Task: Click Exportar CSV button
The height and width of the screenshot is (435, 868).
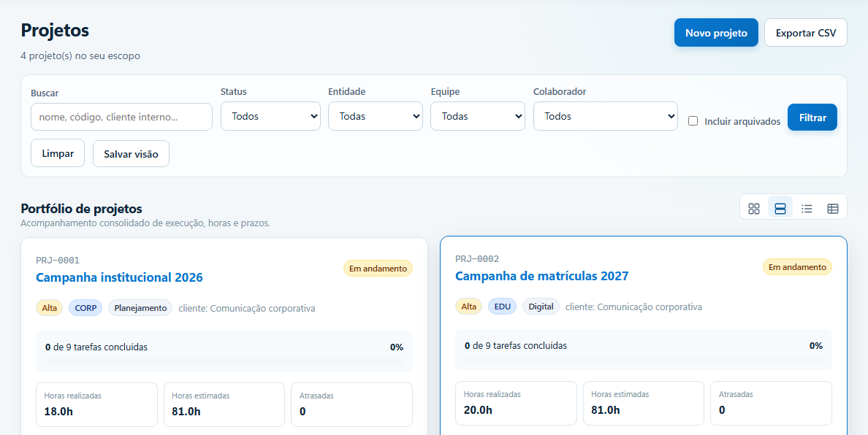Action: coord(805,33)
